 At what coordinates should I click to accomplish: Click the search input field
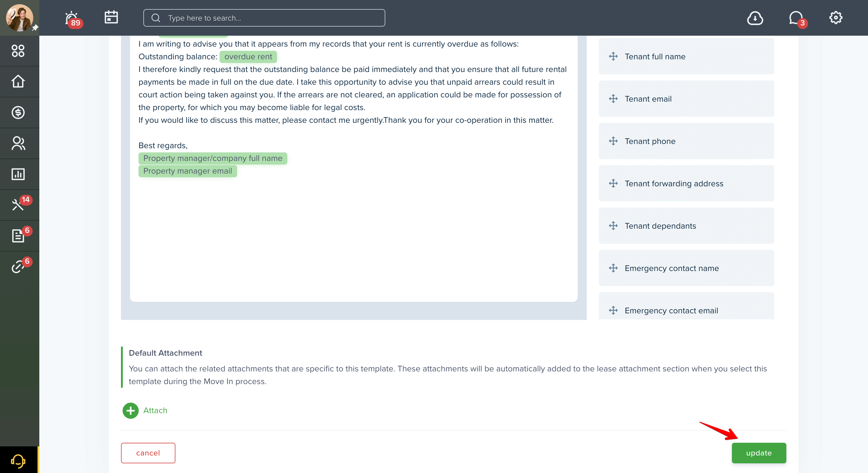point(264,18)
